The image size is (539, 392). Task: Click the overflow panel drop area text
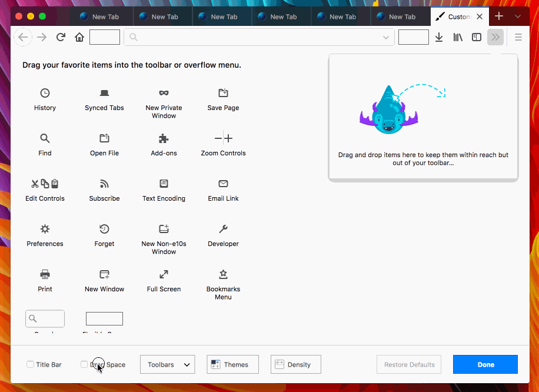423,159
